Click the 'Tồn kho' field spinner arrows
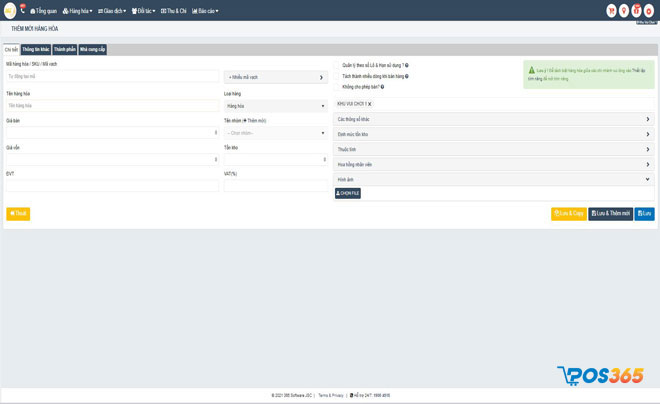The width and height of the screenshot is (660, 404). pos(325,159)
